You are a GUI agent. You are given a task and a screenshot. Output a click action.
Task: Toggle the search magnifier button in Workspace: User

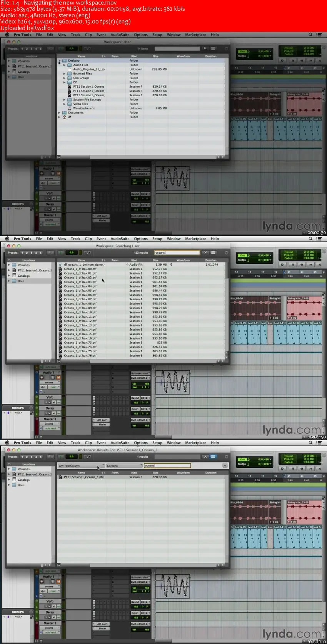pyautogui.click(x=205, y=49)
